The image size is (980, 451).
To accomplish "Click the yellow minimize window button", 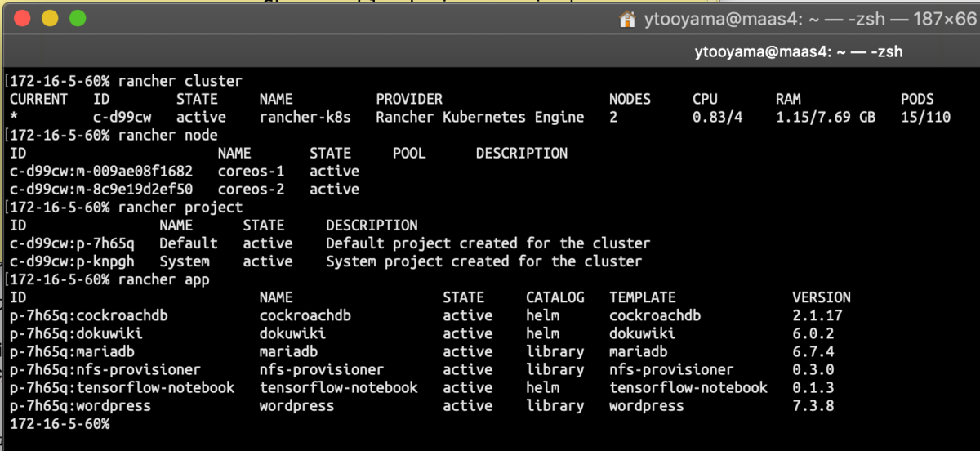I will 50,18.
